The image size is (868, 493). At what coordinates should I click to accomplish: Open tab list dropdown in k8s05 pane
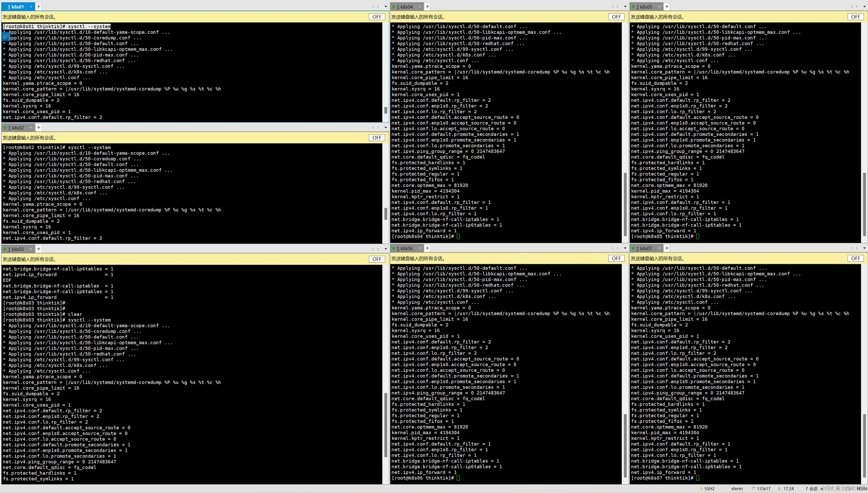pyautogui.click(x=864, y=6)
